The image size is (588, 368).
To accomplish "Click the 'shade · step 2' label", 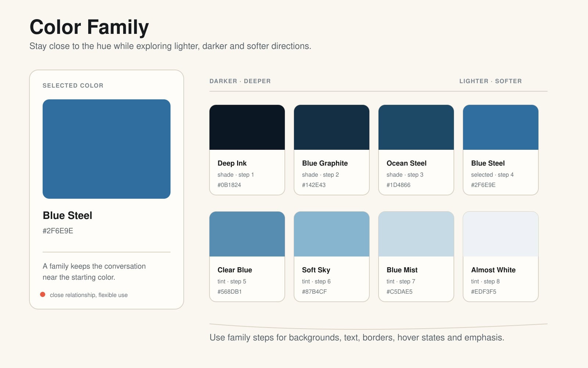I will 320,174.
